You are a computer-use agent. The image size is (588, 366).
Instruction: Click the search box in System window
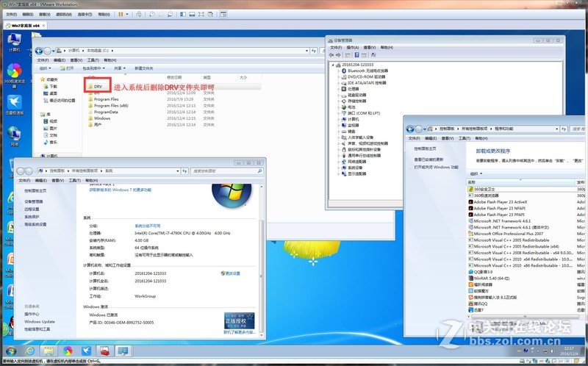226,171
